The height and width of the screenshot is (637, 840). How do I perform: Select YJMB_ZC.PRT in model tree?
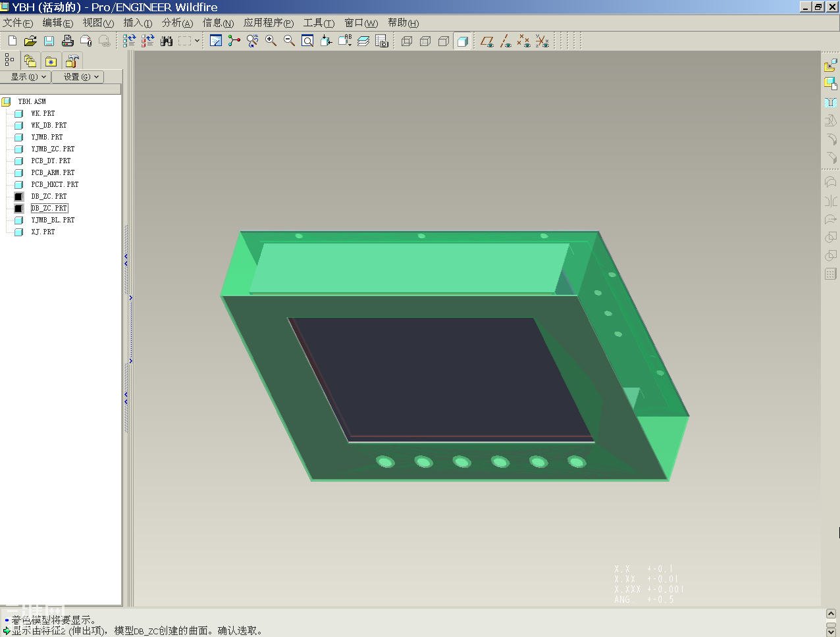coord(53,149)
